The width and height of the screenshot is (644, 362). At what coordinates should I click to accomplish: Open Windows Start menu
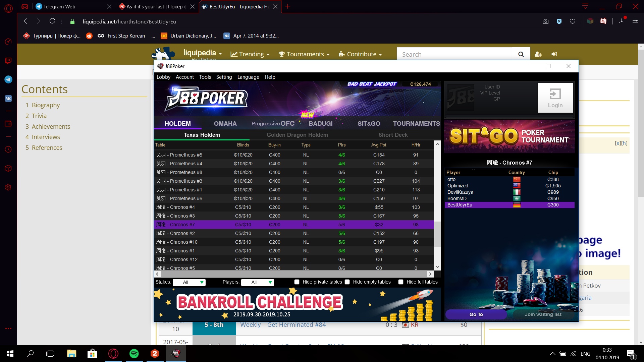pyautogui.click(x=10, y=354)
